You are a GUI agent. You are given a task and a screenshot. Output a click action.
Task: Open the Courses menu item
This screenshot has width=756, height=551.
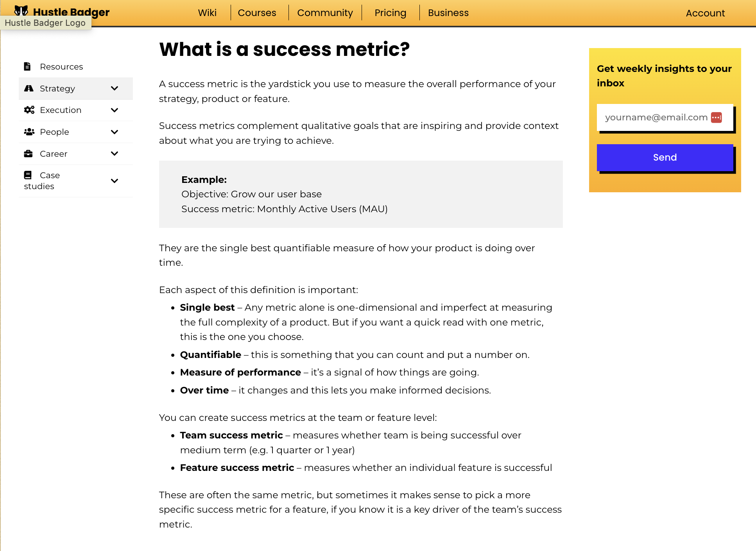pyautogui.click(x=257, y=13)
